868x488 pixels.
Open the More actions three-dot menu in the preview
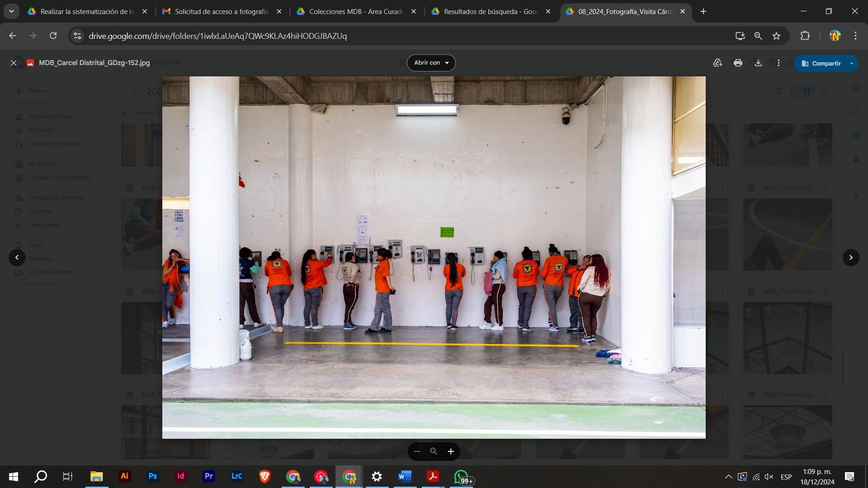(x=778, y=63)
